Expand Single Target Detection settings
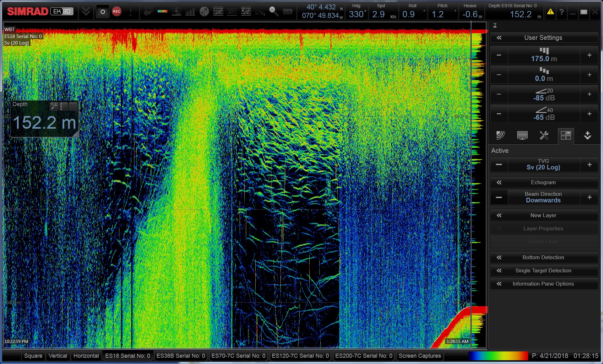This screenshot has height=364, width=603. [543, 270]
